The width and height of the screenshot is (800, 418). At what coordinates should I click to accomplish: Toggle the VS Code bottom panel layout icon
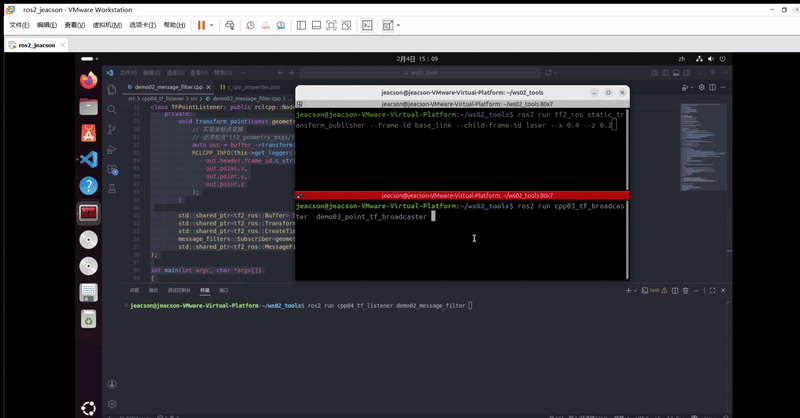point(676,73)
